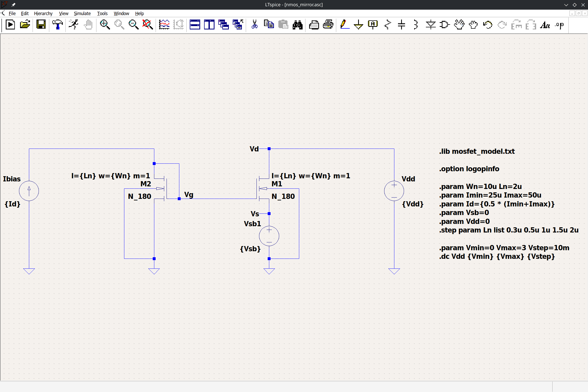Select the diode component tool
This screenshot has height=392, width=588.
tap(430, 25)
